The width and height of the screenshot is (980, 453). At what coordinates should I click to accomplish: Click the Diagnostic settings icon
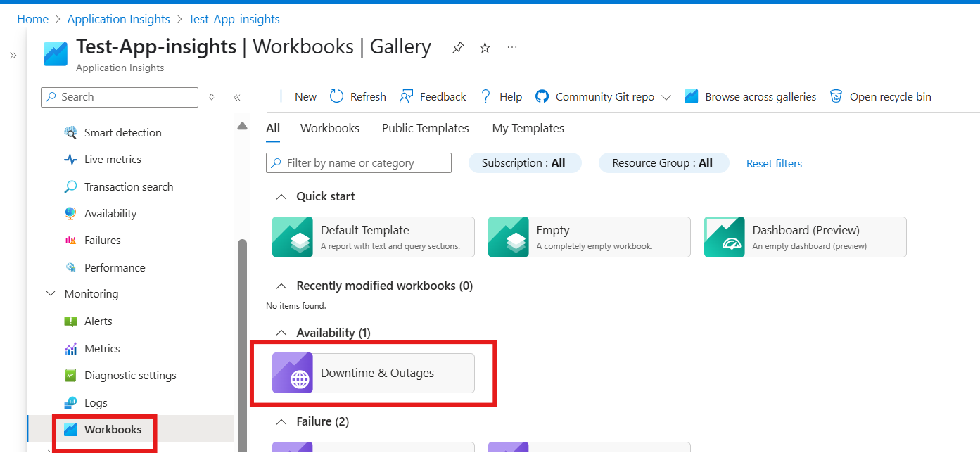(70, 376)
